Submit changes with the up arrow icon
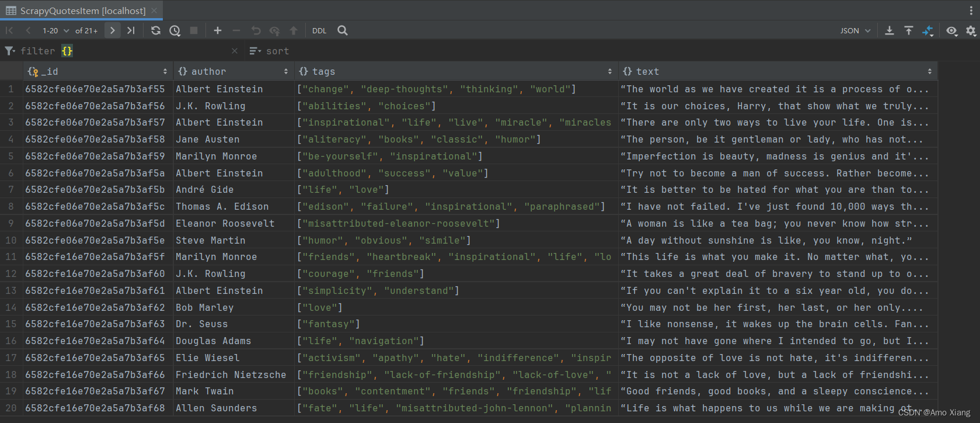 pos(294,30)
